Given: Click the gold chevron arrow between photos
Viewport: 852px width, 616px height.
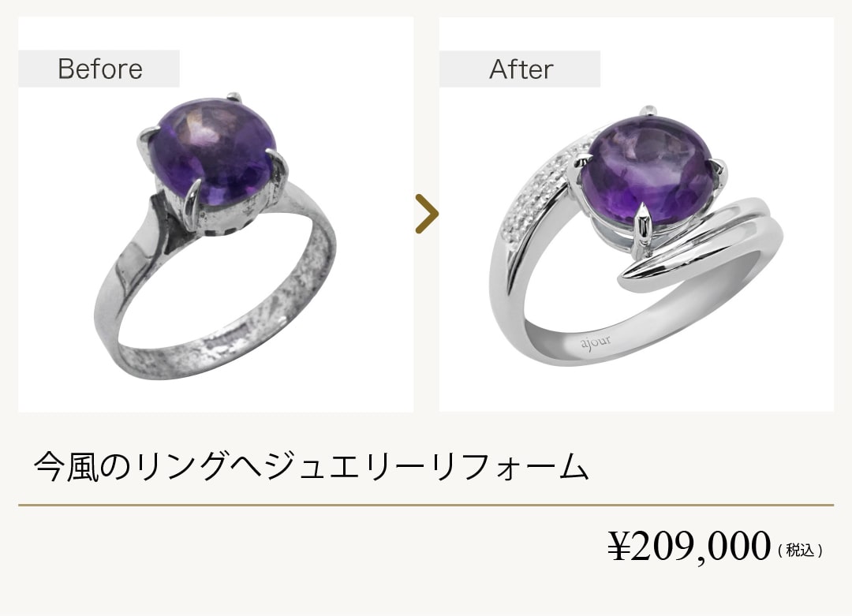Looking at the screenshot, I should click(427, 214).
